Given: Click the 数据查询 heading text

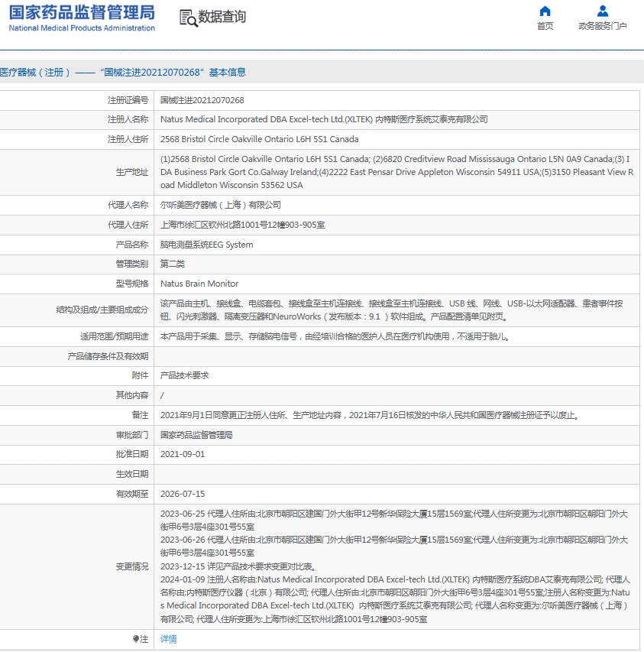Looking at the screenshot, I should coord(222,17).
